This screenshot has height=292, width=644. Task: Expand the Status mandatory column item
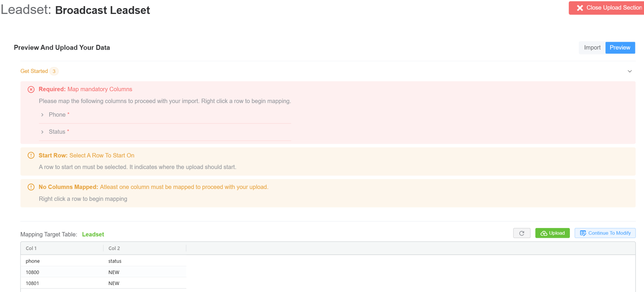coord(42,132)
